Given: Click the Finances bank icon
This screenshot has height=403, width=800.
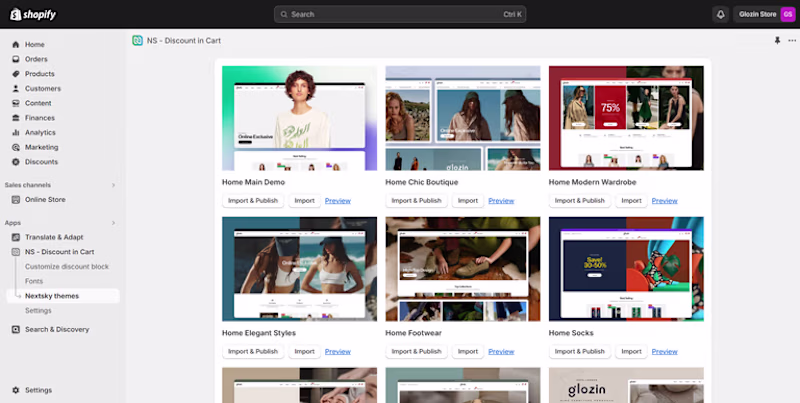Looking at the screenshot, I should point(16,118).
